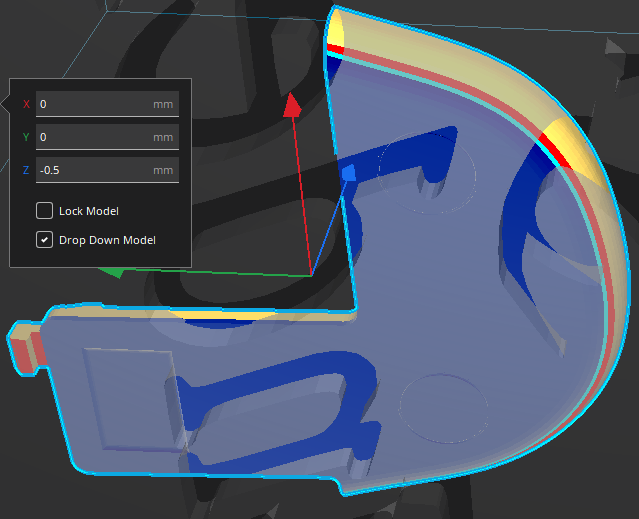Click the red X-axis line
This screenshot has height=519, width=639.
click(x=303, y=196)
